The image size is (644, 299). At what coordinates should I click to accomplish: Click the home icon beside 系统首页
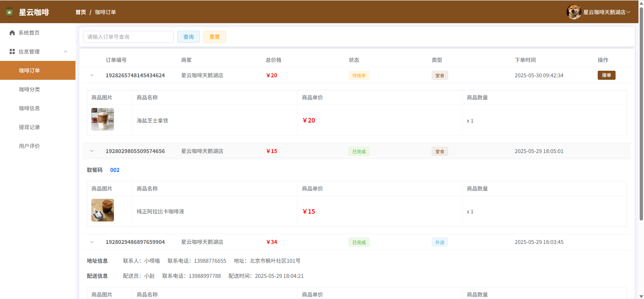[x=12, y=33]
